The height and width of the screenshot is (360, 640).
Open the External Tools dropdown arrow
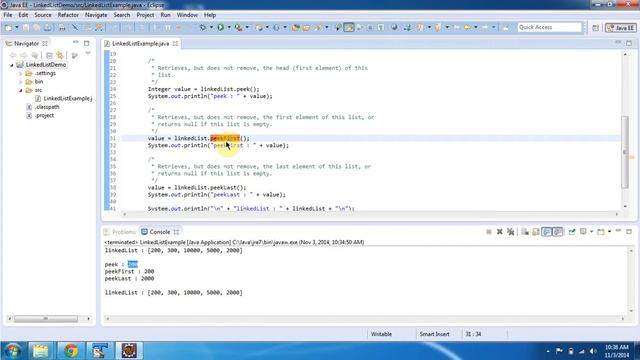point(247,27)
